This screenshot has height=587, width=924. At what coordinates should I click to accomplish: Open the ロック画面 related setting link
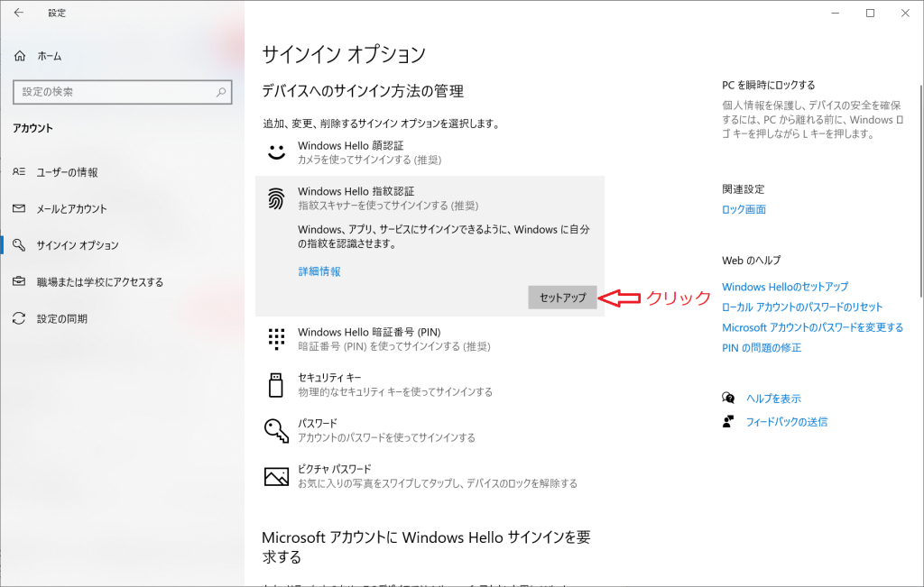click(x=744, y=209)
